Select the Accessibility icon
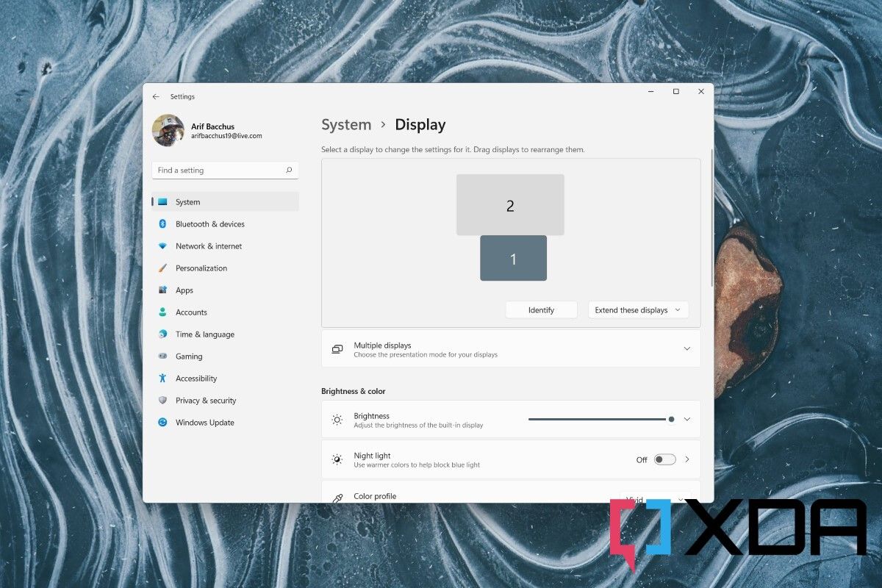Screen dimensions: 882x588 [x=162, y=378]
